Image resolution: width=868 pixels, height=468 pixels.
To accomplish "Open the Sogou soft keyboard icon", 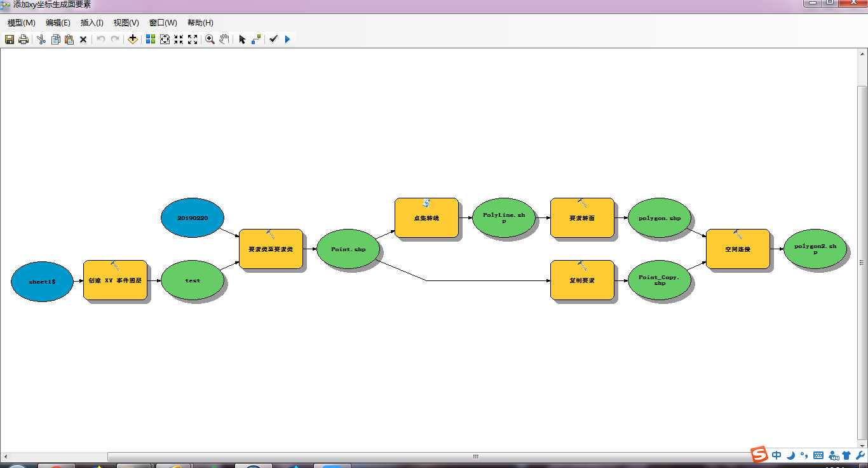I will [x=818, y=456].
